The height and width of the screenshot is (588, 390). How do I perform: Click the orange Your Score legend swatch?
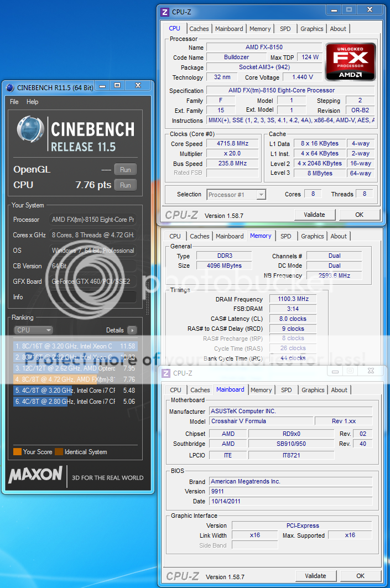point(17,452)
